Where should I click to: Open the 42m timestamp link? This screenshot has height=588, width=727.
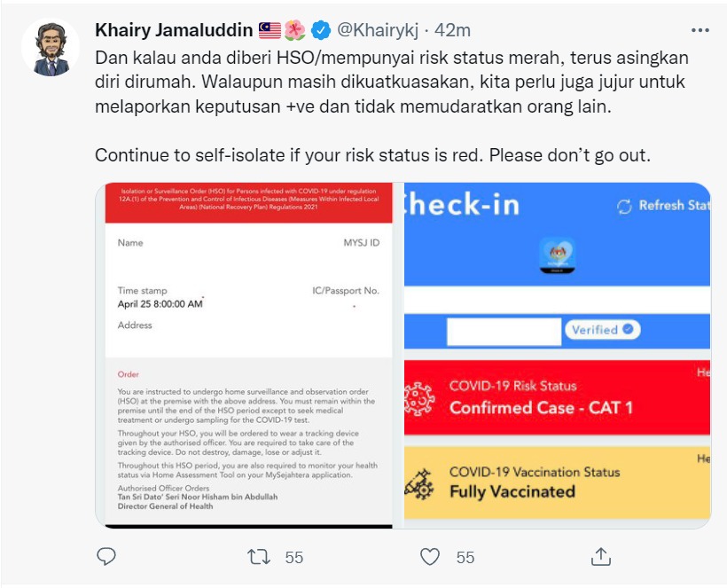452,30
